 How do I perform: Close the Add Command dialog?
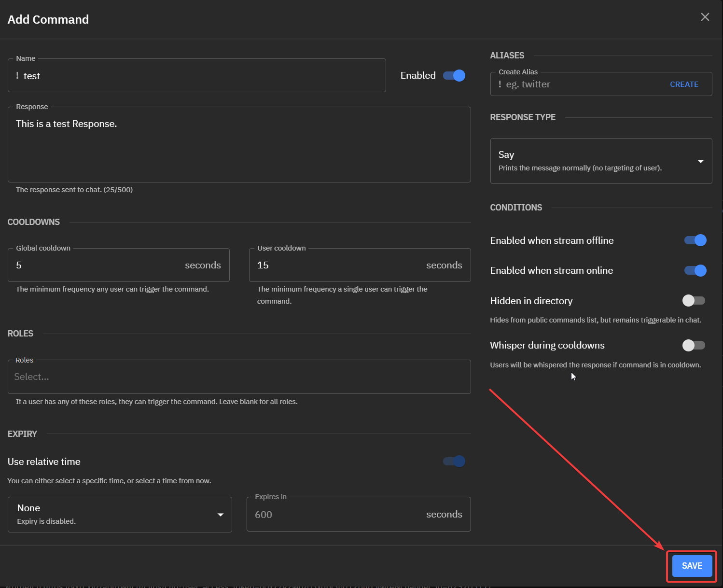[x=705, y=17]
